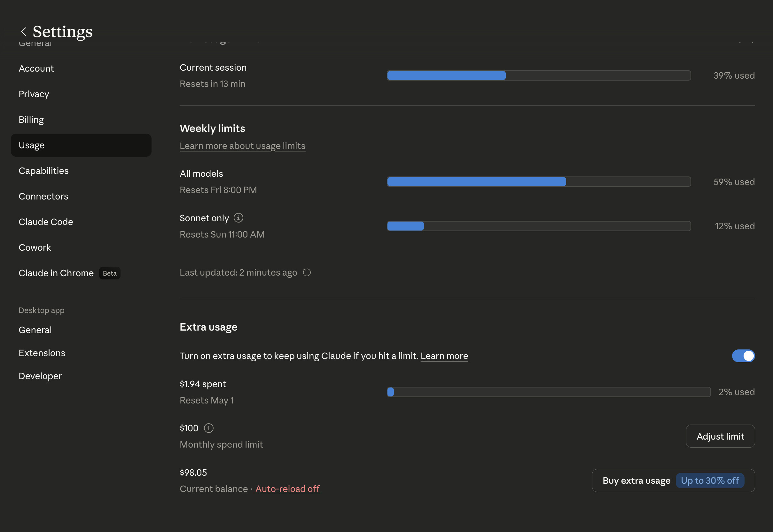The width and height of the screenshot is (773, 532).
Task: Refresh usage with the Last updated icon
Action: [307, 272]
